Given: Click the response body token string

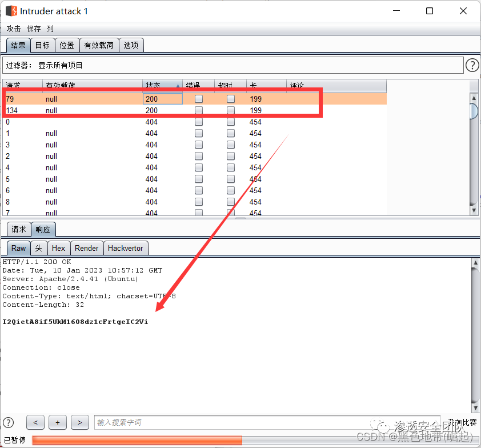Looking at the screenshot, I should (75, 322).
